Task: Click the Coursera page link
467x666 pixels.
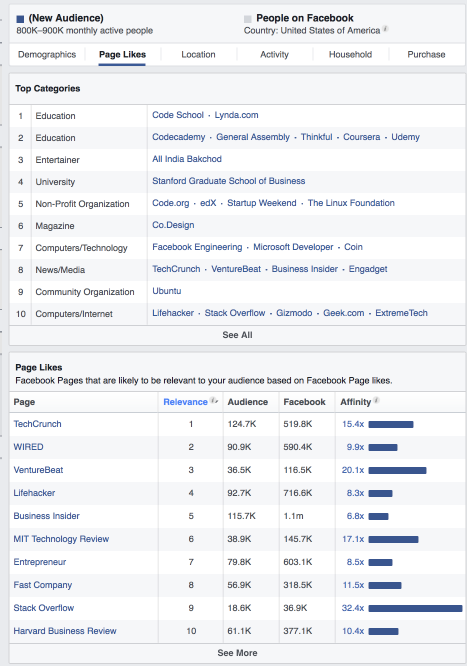Action: tap(362, 137)
